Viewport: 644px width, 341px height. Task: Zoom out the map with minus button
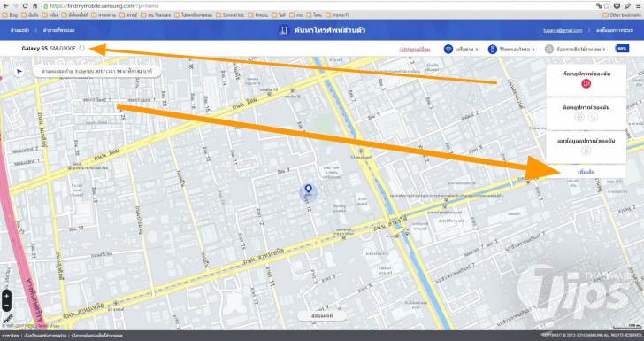(x=6, y=306)
